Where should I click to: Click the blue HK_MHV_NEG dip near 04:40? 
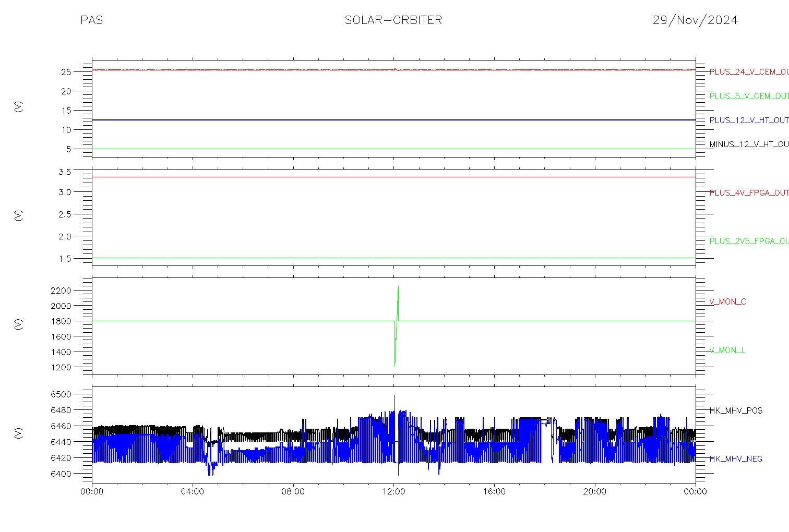click(210, 468)
